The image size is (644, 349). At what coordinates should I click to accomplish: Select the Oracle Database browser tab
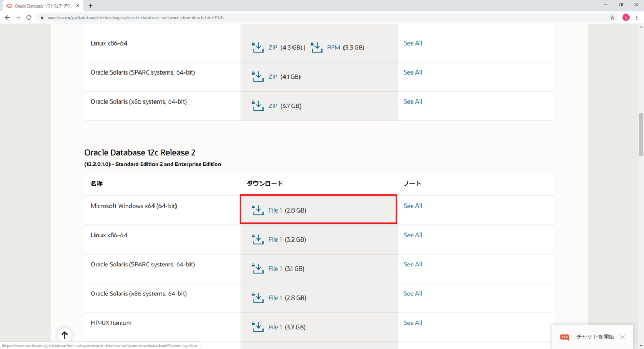click(42, 5)
